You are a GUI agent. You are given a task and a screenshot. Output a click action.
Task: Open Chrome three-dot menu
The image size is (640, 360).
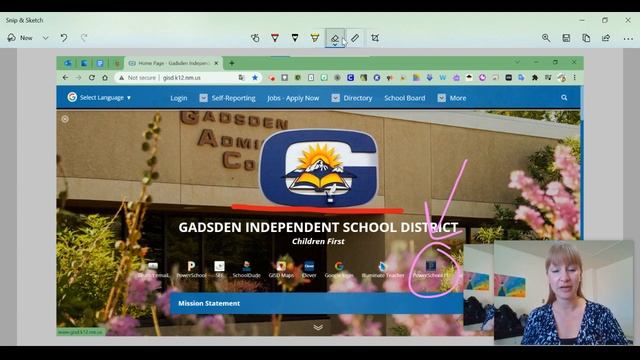click(574, 78)
